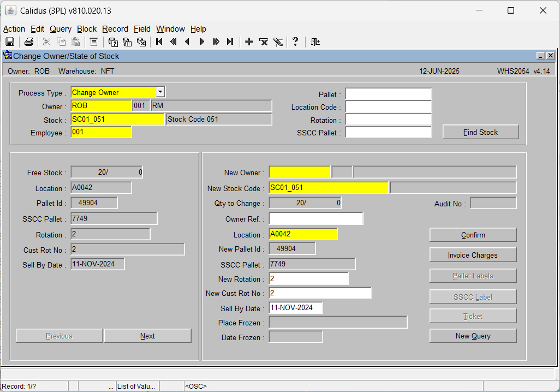Click the Find Stock button
This screenshot has width=560, height=392.
click(480, 132)
